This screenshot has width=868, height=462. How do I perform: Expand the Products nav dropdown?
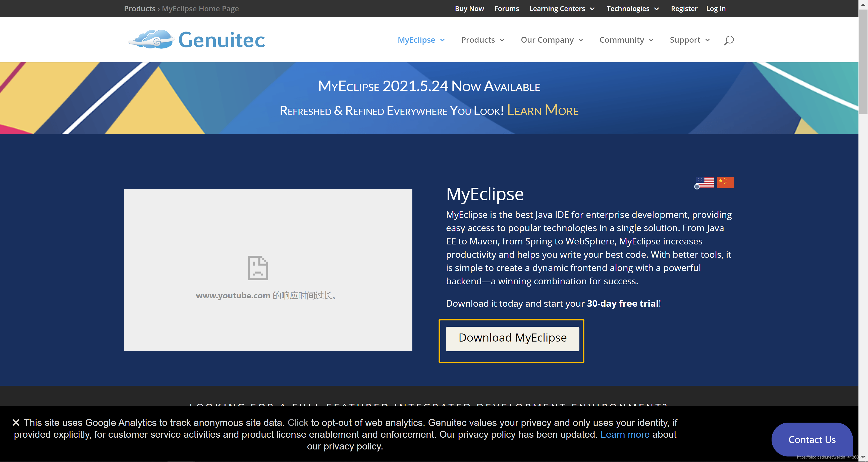482,40
